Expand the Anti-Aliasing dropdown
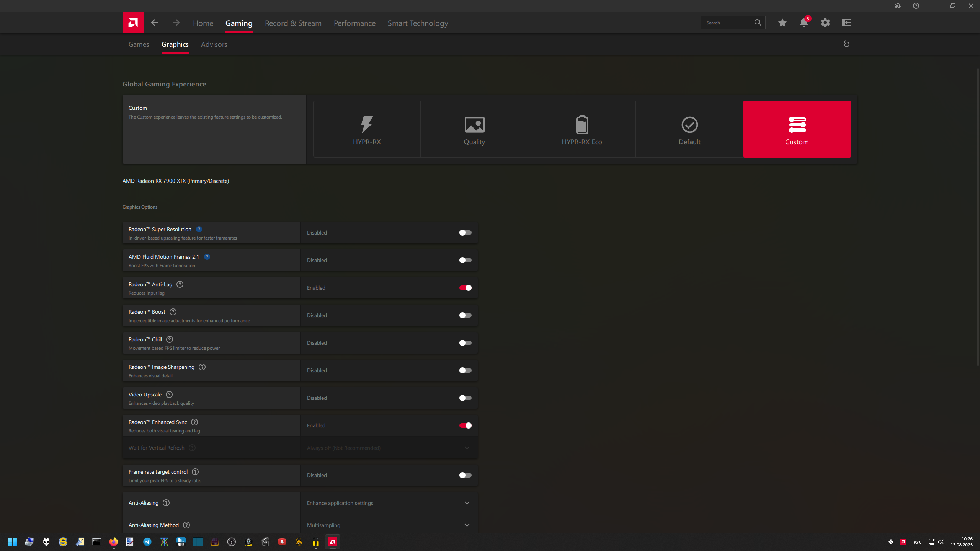The image size is (980, 551). [x=467, y=503]
